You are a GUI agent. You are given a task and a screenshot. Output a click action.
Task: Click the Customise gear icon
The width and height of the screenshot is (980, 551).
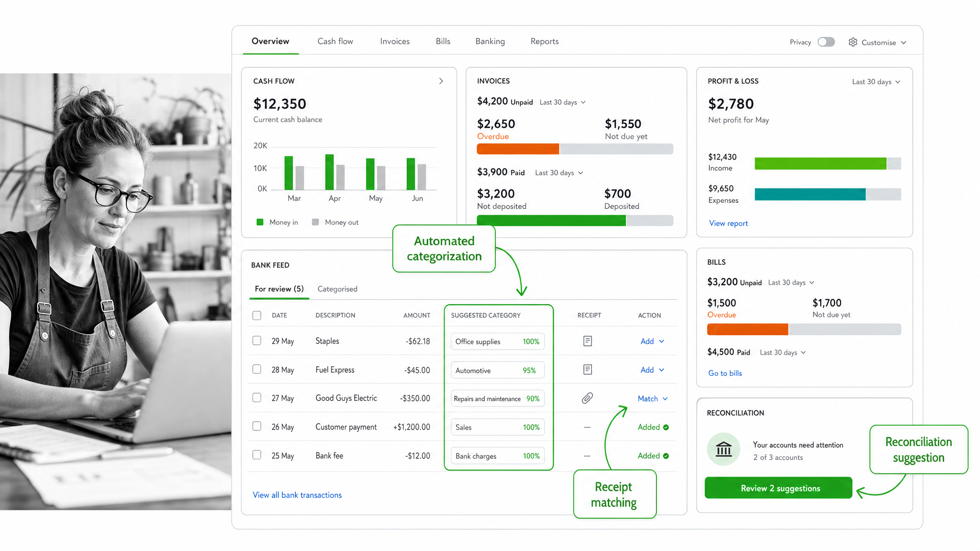[x=853, y=42]
